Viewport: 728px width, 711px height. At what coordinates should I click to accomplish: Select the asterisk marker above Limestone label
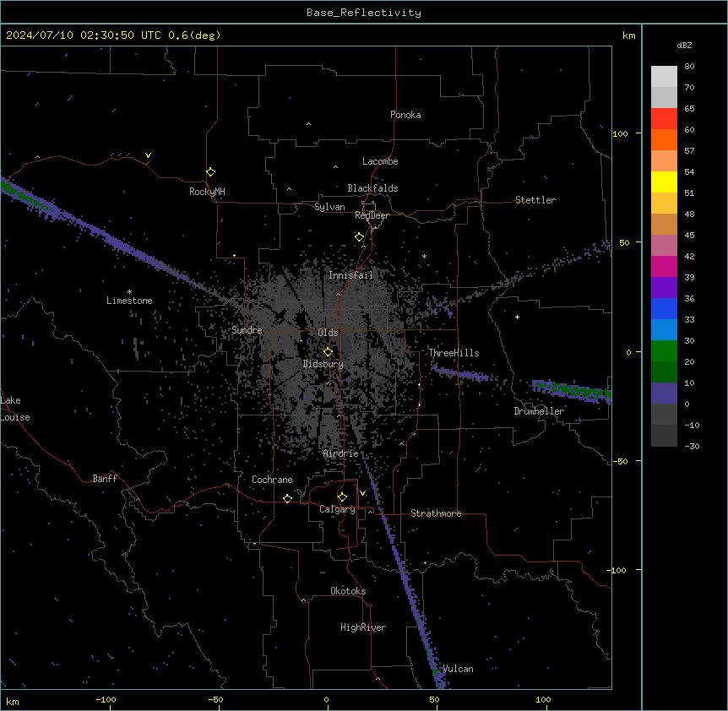129,292
